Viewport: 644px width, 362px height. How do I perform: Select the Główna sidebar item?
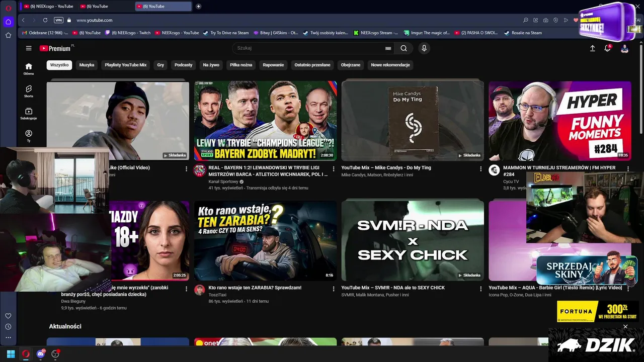click(29, 69)
